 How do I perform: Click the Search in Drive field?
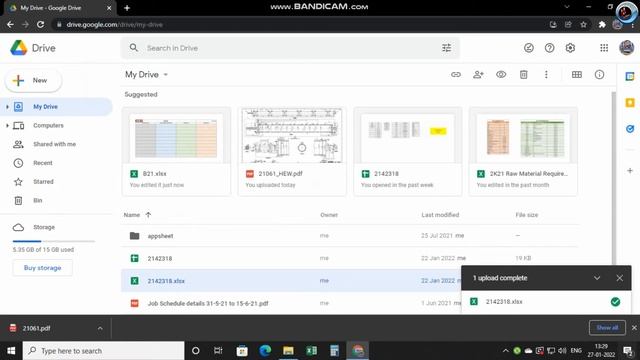[290, 48]
